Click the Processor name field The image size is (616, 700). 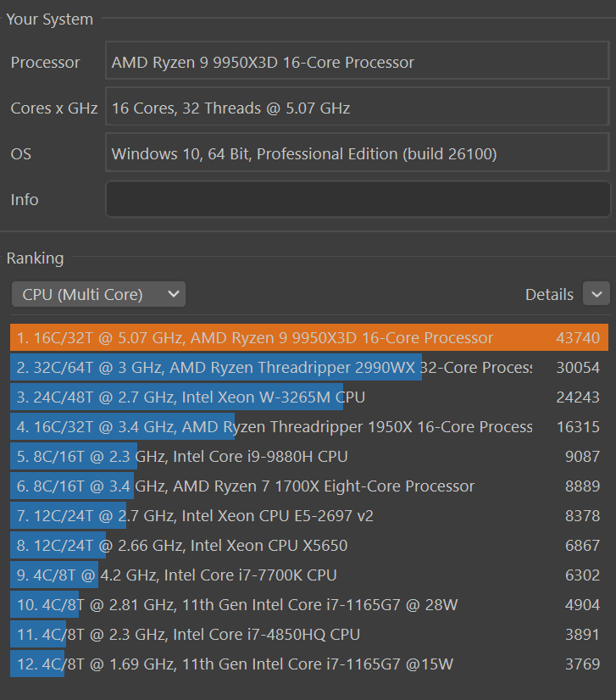358,61
